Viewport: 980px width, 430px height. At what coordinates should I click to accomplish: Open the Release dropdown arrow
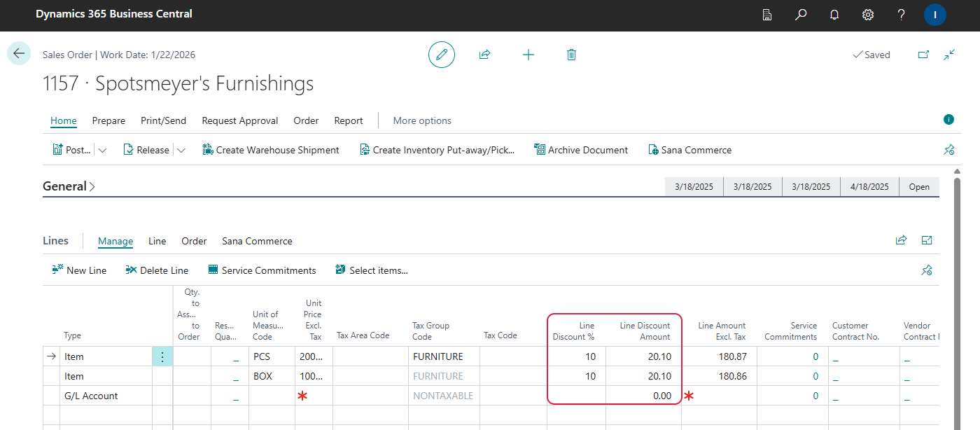(x=181, y=150)
